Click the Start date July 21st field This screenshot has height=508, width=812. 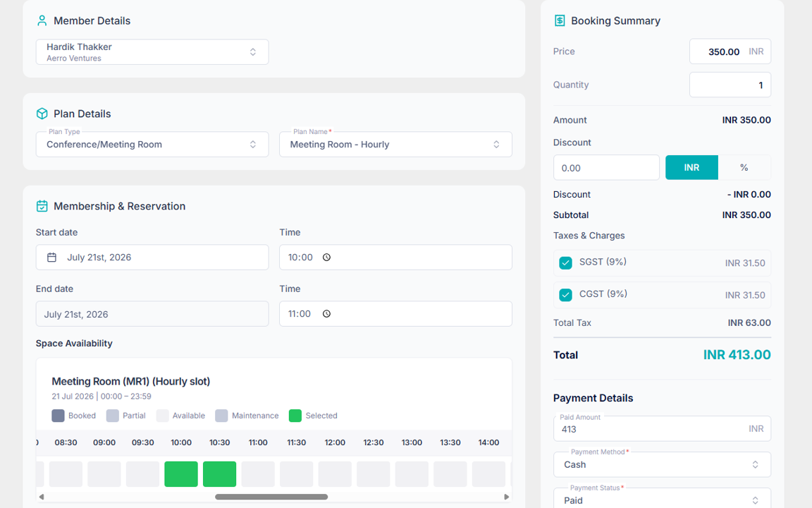coord(152,257)
